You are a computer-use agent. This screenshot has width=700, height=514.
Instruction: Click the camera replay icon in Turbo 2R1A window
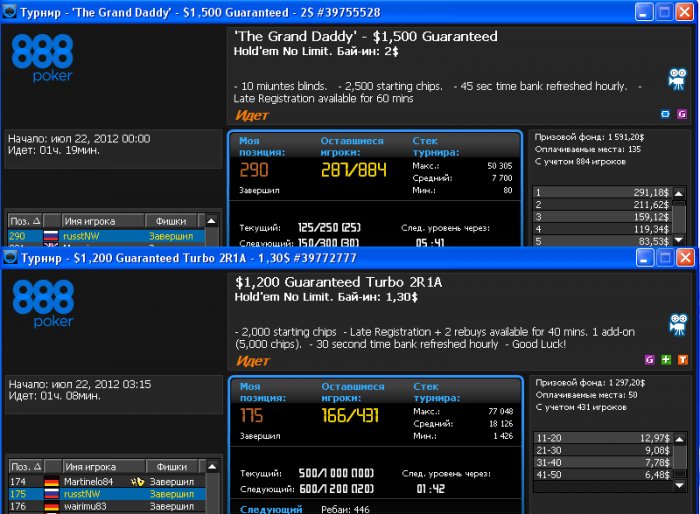tap(679, 325)
